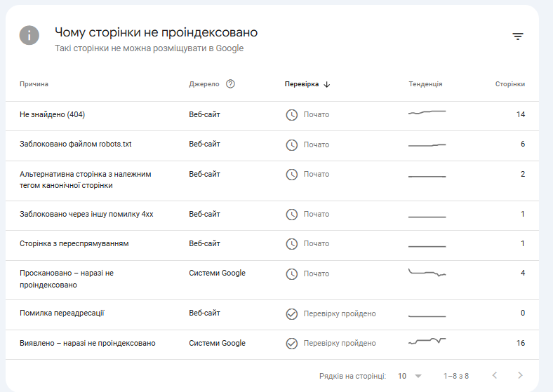This screenshot has height=392, width=553.
Task: Click the Сторінки column header
Action: pyautogui.click(x=509, y=84)
